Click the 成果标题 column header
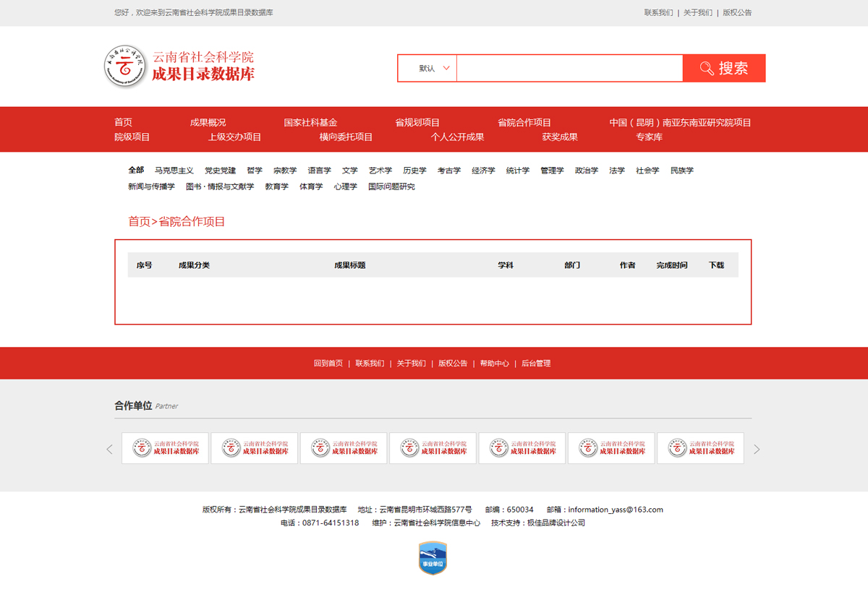The width and height of the screenshot is (868, 610). click(x=350, y=265)
